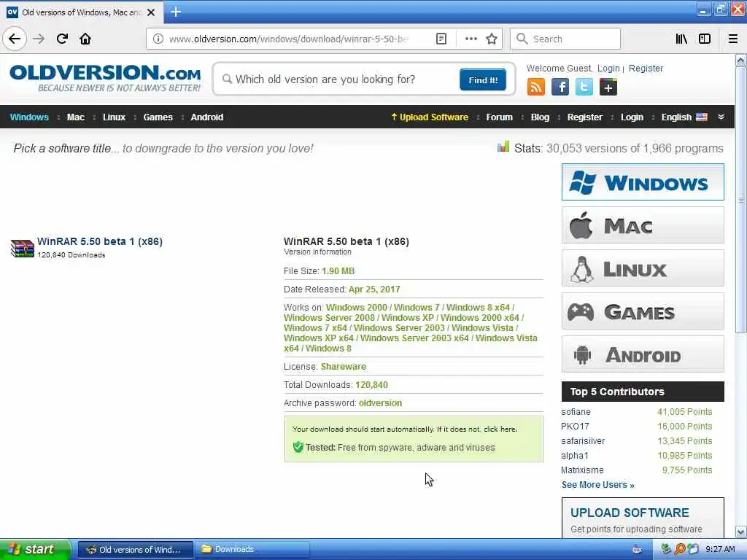Click the stats bar chart icon
This screenshot has width=747, height=560.
[503, 147]
